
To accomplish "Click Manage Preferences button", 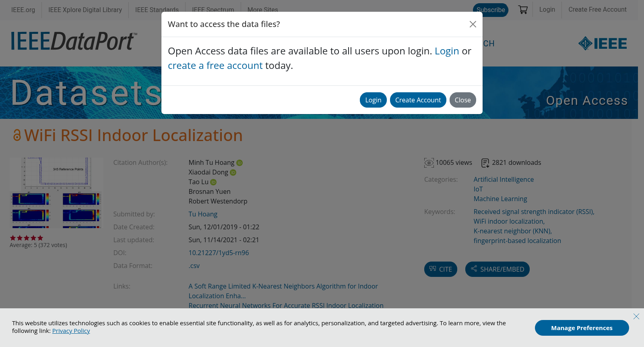I will (582, 328).
